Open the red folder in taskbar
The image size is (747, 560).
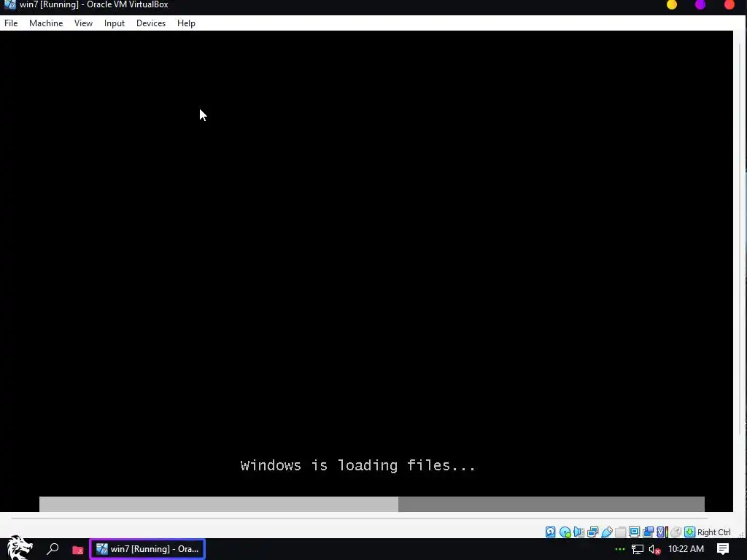[x=77, y=550]
